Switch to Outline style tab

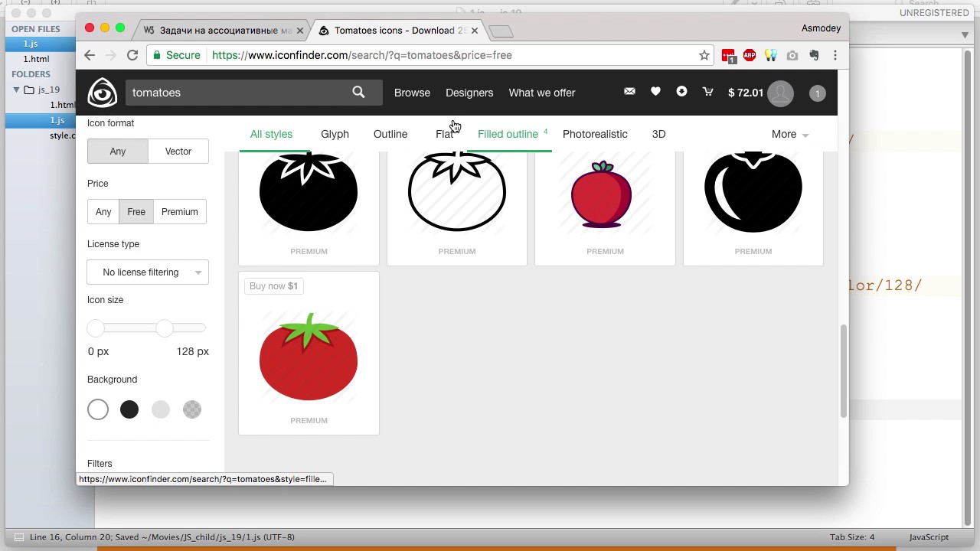390,134
